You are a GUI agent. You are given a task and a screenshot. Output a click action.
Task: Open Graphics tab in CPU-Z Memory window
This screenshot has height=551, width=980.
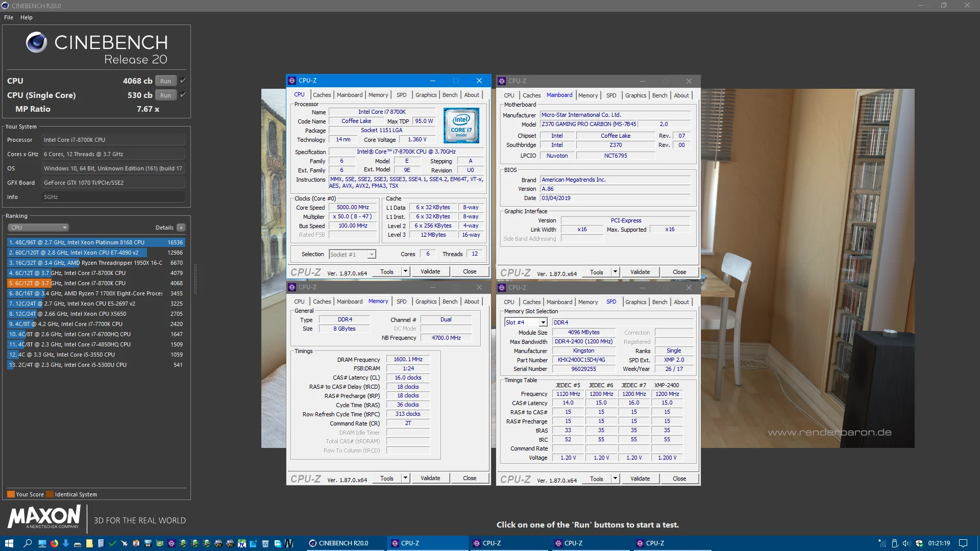click(x=426, y=302)
